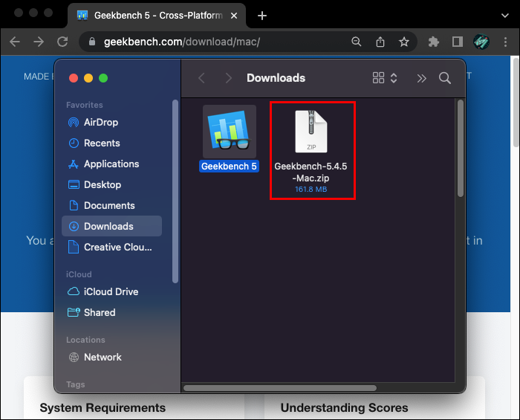Click the Network globe icon

pos(74,358)
